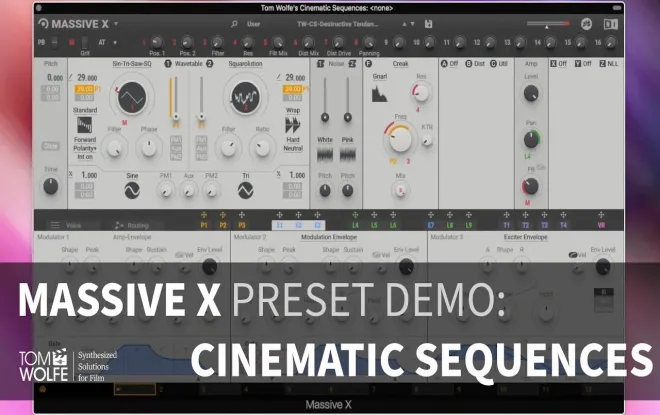The height and width of the screenshot is (415, 660).
Task: Select the L4 modulator tab
Action: [355, 225]
